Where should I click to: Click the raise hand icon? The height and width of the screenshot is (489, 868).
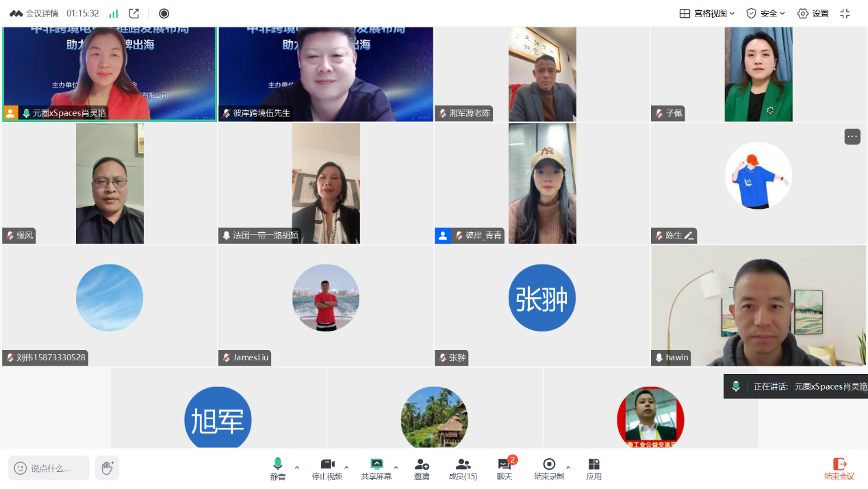(107, 468)
